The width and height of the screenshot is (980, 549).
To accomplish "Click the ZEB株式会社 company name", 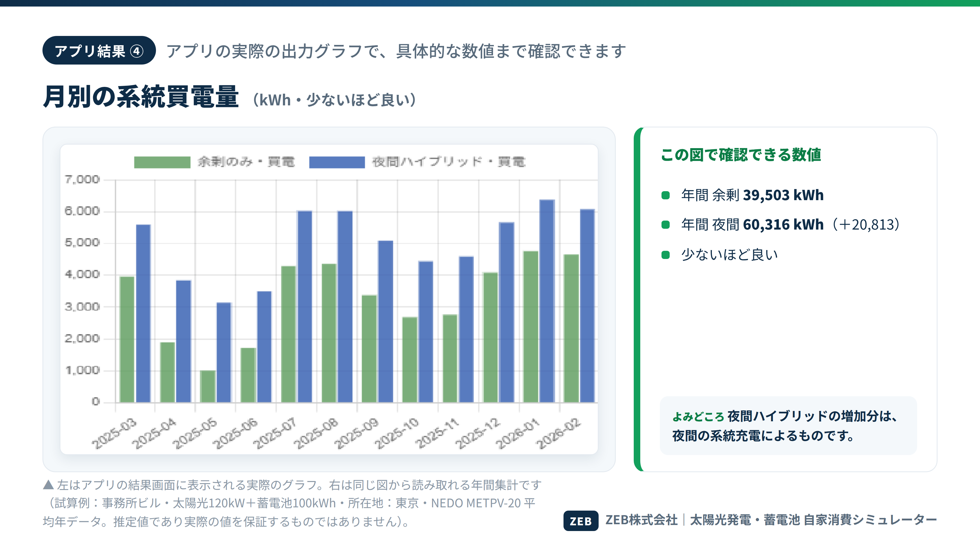I will point(641,520).
